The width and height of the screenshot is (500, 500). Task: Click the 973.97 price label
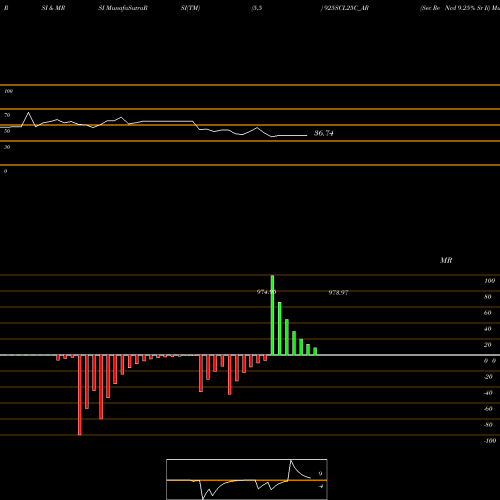point(338,293)
